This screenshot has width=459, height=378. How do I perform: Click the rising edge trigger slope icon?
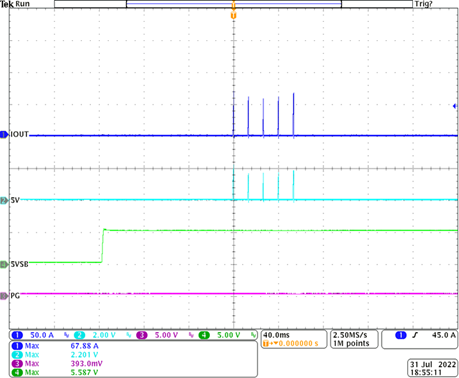point(415,335)
